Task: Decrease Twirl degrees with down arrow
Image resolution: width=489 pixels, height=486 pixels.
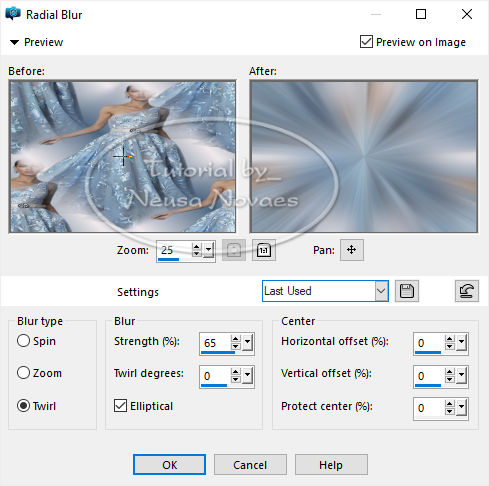Action: point(236,380)
